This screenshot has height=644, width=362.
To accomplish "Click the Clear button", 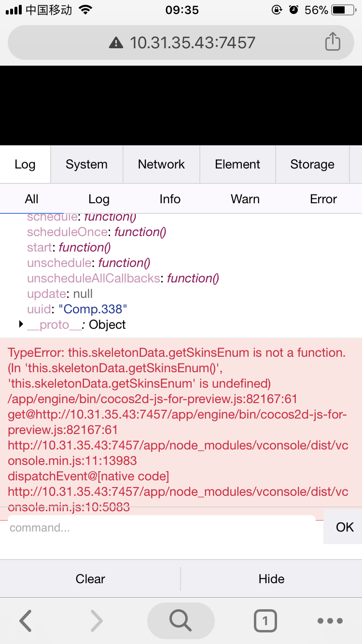I will 90,579.
